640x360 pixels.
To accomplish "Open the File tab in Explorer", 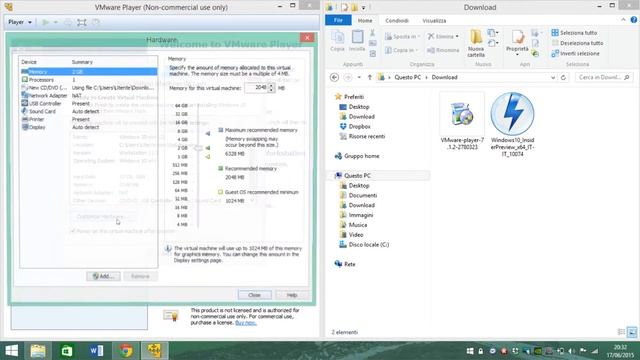I will [x=338, y=20].
